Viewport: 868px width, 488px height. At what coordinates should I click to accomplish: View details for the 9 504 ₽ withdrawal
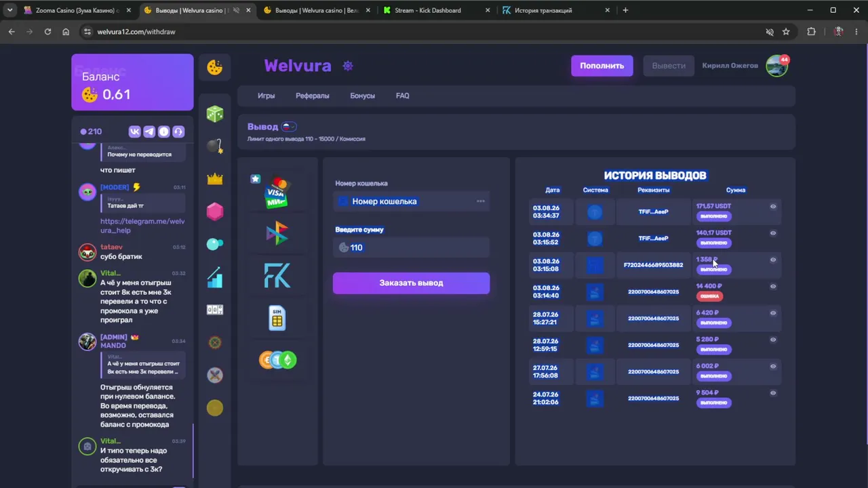tap(773, 393)
